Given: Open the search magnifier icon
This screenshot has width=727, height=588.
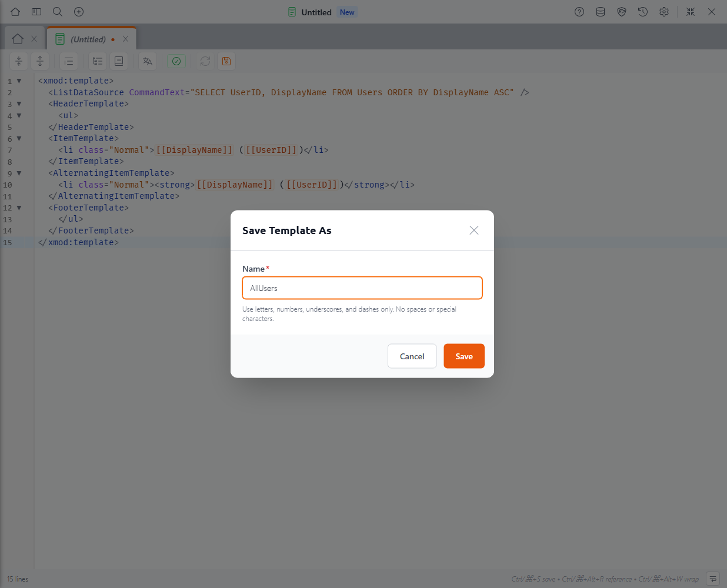Looking at the screenshot, I should click(x=58, y=12).
